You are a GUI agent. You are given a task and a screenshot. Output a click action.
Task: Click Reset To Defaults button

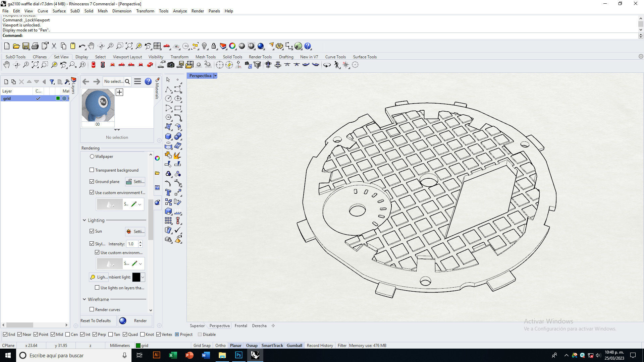[98, 321]
